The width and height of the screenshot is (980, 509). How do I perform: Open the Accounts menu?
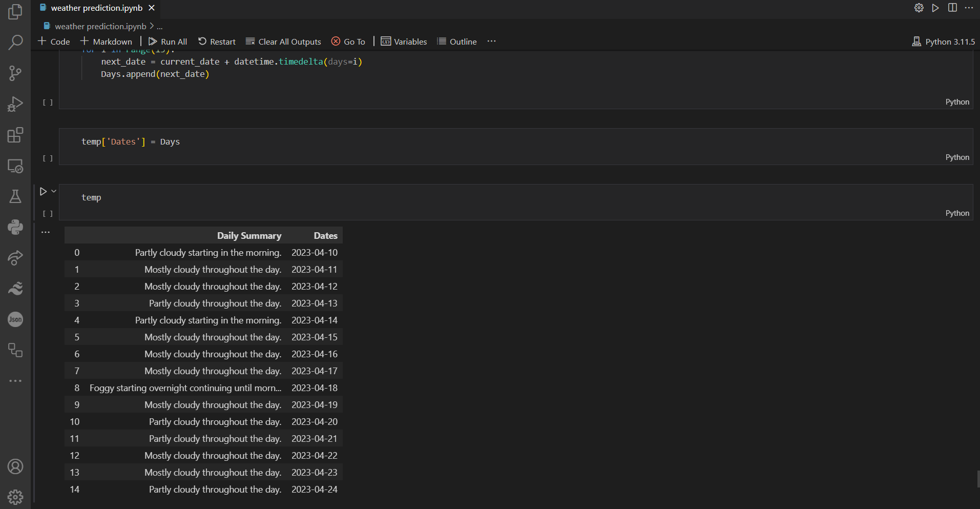[x=15, y=466]
